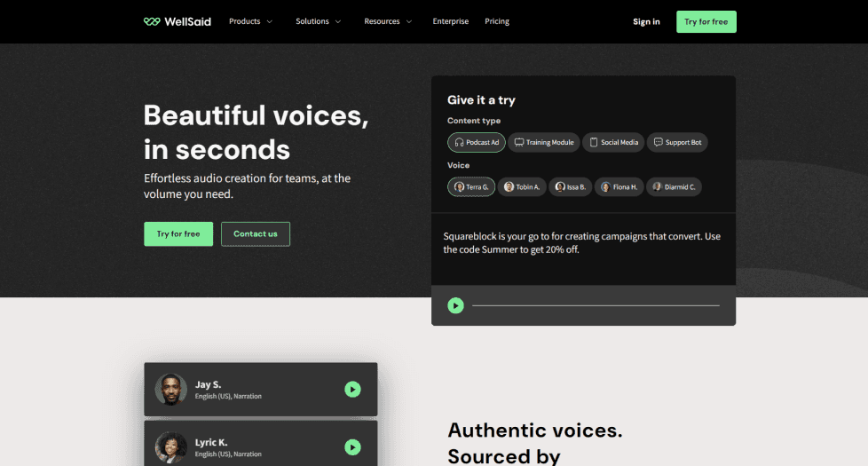868x466 pixels.
Task: Choose the Diarmid C. voice
Action: pyautogui.click(x=675, y=187)
